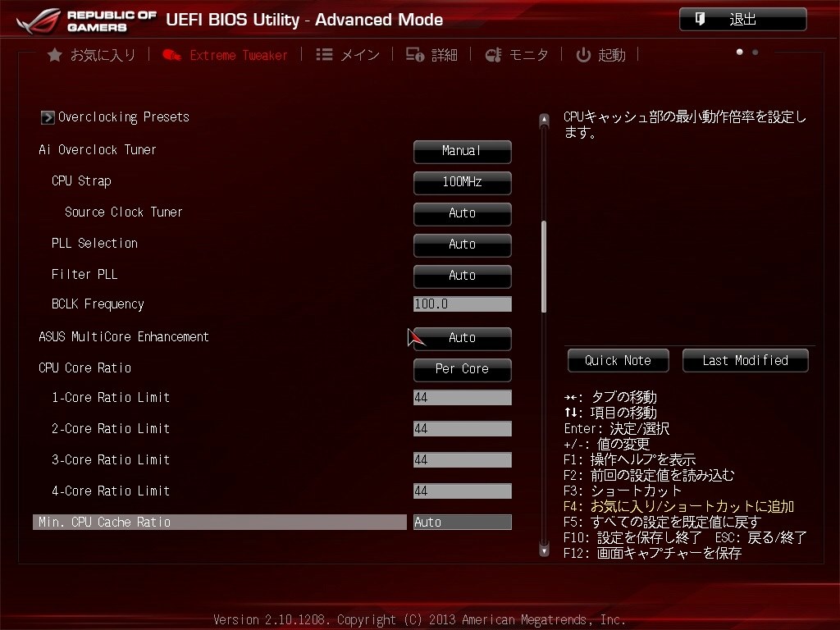Viewport: 840px width, 630px height.
Task: Select Ai Overclock Tuner label
Action: tap(98, 149)
